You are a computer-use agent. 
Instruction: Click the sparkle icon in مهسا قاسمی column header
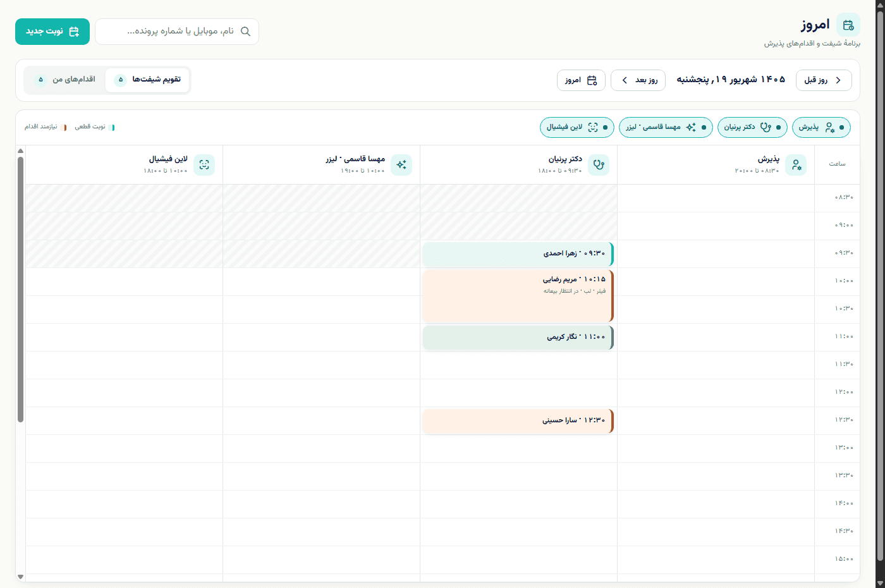[x=401, y=165]
